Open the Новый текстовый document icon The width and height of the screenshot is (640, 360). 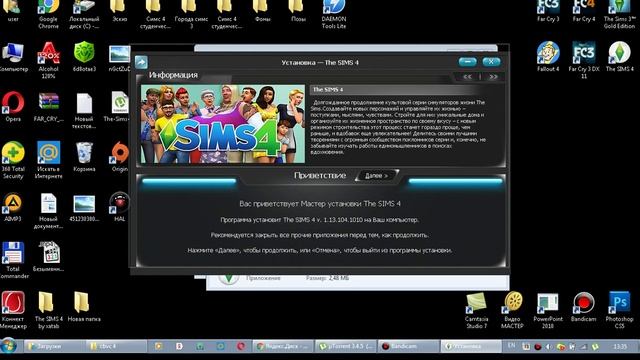tap(84, 110)
